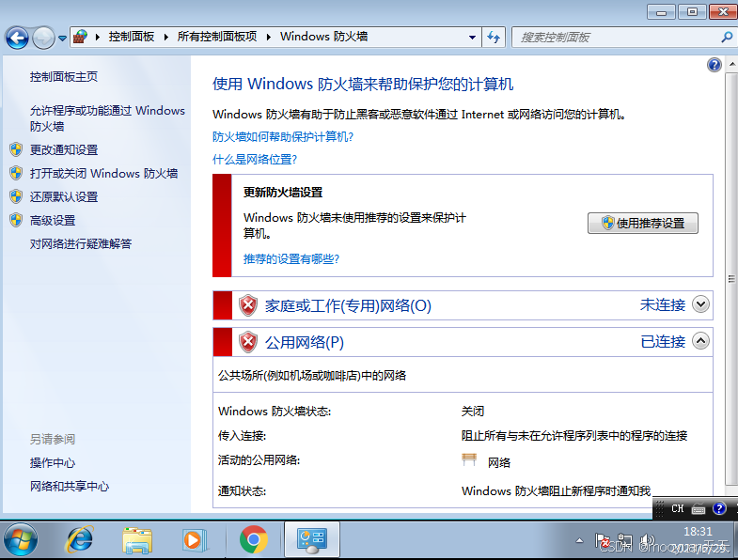
Task: Click the shield icon beside 更改通知设置
Action: (x=16, y=149)
